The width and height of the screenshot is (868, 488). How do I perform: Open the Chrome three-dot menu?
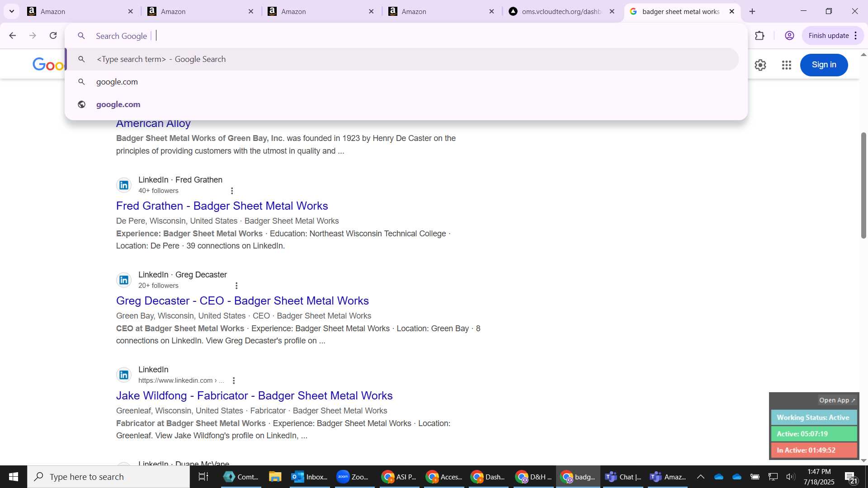pos(855,36)
